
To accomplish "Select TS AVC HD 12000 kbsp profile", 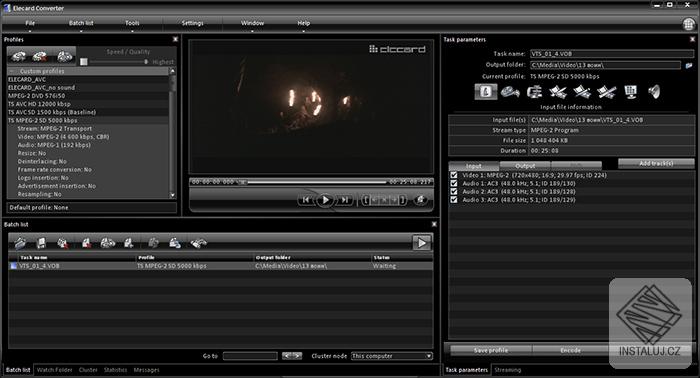I will (x=88, y=104).
